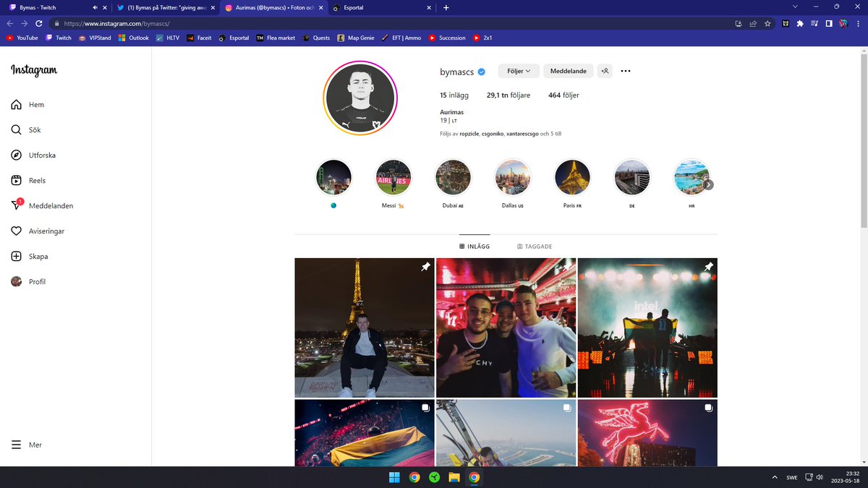The height and width of the screenshot is (488, 868).
Task: Open the bymascs profile picture story
Action: (360, 98)
